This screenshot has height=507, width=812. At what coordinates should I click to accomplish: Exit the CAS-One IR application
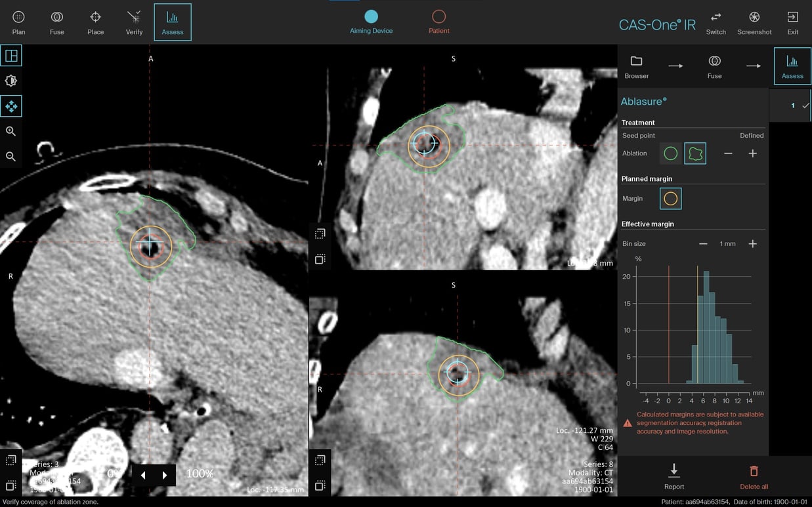tap(793, 22)
